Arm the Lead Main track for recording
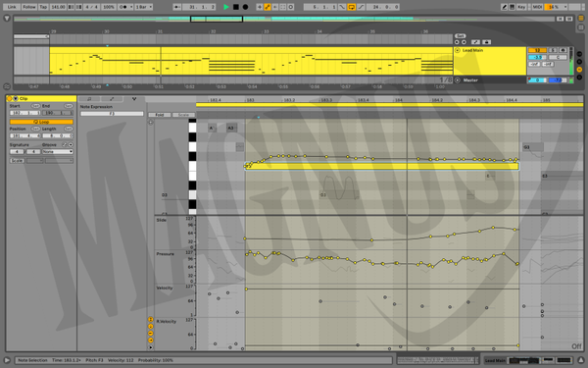Viewport: 588px width, 368px height. click(x=563, y=50)
